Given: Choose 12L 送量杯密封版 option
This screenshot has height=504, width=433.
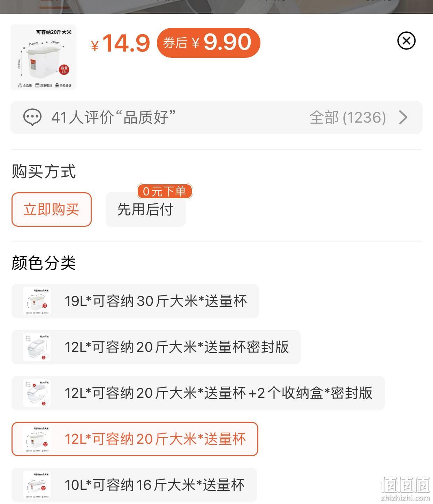Looking at the screenshot, I should click(156, 347).
